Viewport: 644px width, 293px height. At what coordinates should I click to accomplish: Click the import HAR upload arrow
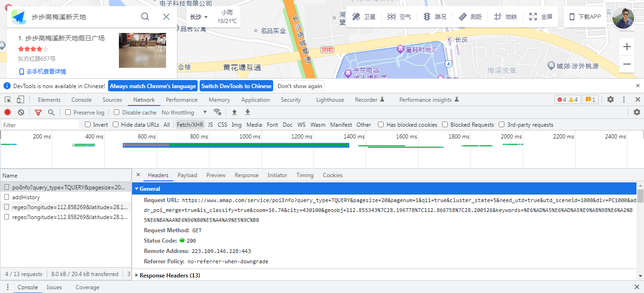coord(234,112)
